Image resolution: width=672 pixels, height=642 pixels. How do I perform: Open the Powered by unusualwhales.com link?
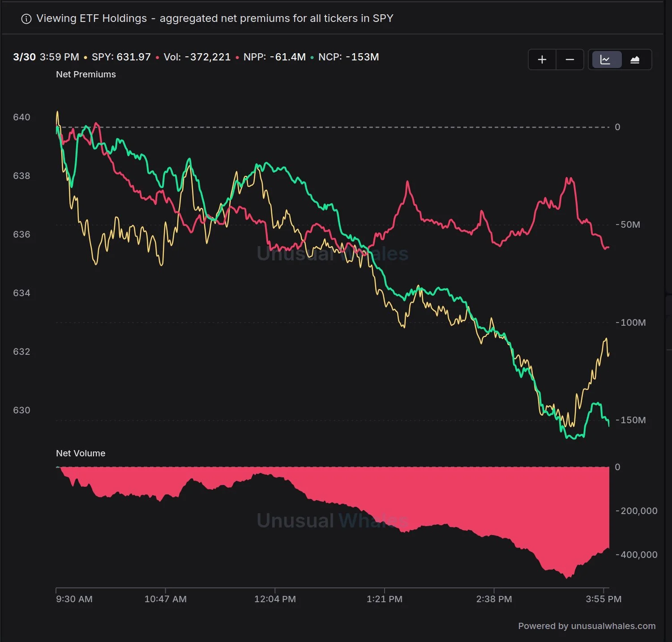tap(586, 626)
